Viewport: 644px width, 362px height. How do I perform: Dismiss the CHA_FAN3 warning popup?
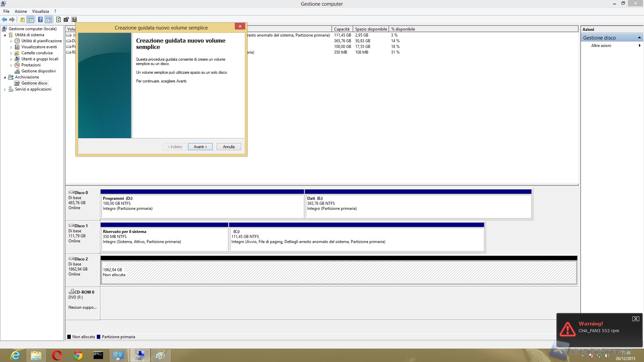[x=635, y=319]
